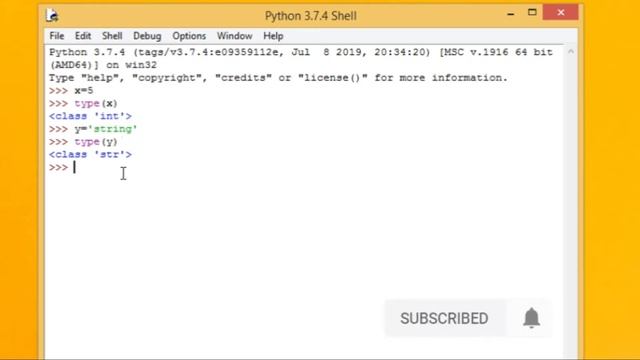This screenshot has height=360, width=640.
Task: Click the Python 3.7.4 version banner line
Action: (301, 52)
